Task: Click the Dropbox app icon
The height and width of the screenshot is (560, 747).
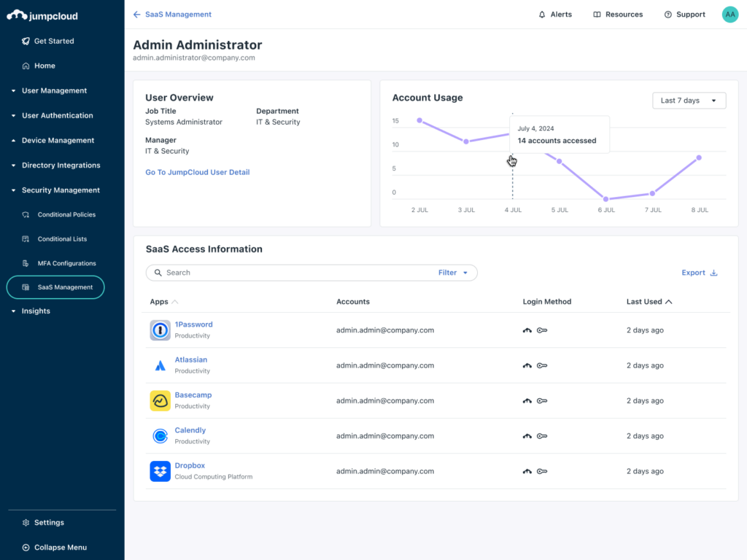Action: tap(159, 470)
